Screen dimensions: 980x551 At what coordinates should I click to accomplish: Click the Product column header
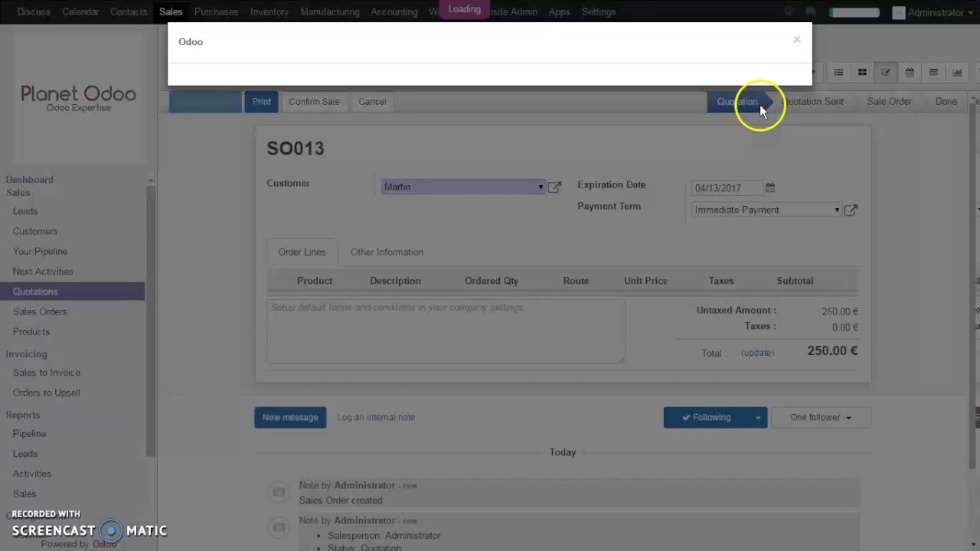pyautogui.click(x=314, y=281)
